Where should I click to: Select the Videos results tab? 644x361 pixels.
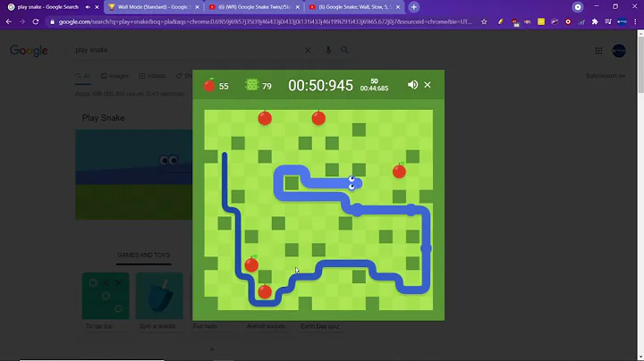coord(152,76)
